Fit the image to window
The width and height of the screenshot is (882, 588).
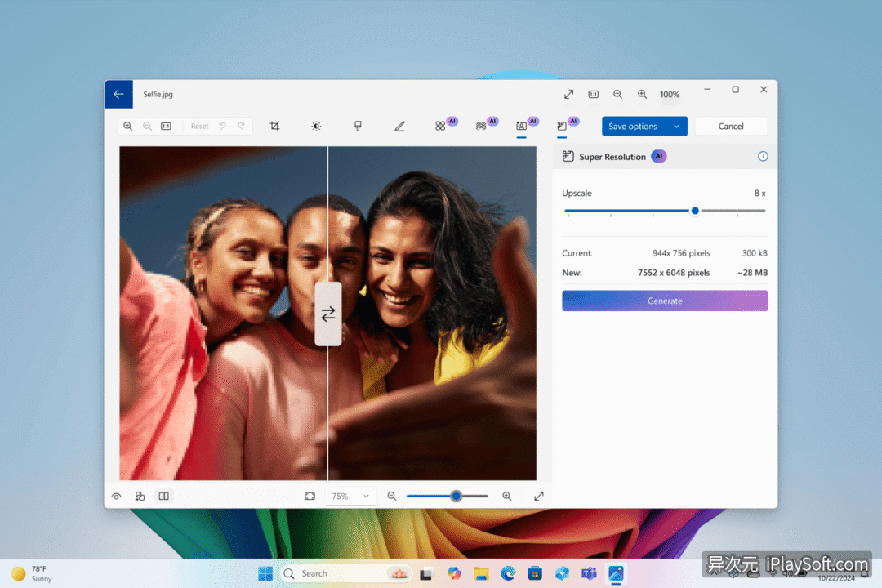pos(310,496)
